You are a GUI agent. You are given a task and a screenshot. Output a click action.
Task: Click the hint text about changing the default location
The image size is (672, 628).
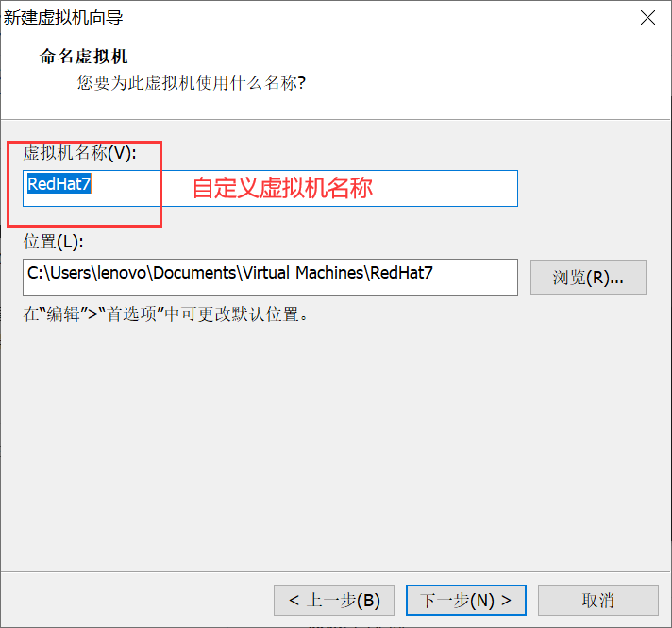coord(165,314)
